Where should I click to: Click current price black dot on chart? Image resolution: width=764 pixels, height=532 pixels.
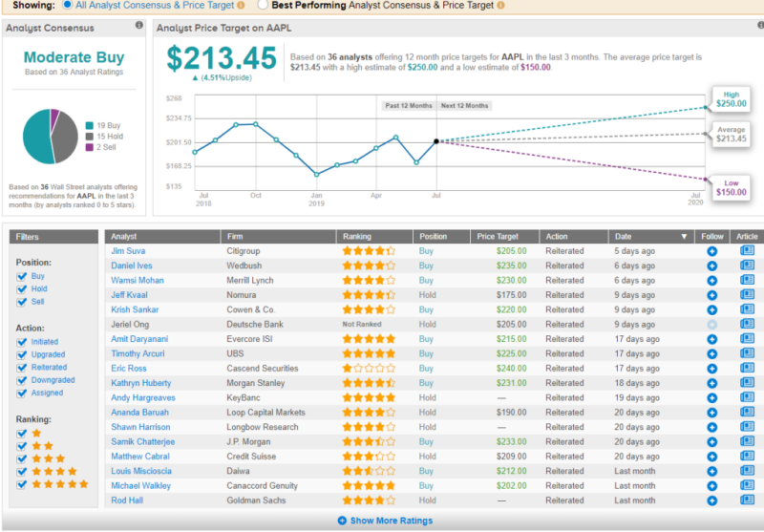coord(436,141)
